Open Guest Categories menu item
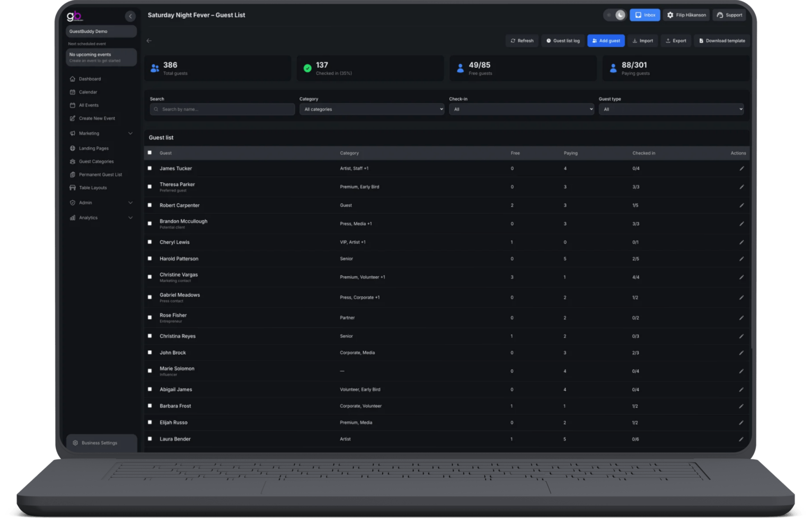 96,162
